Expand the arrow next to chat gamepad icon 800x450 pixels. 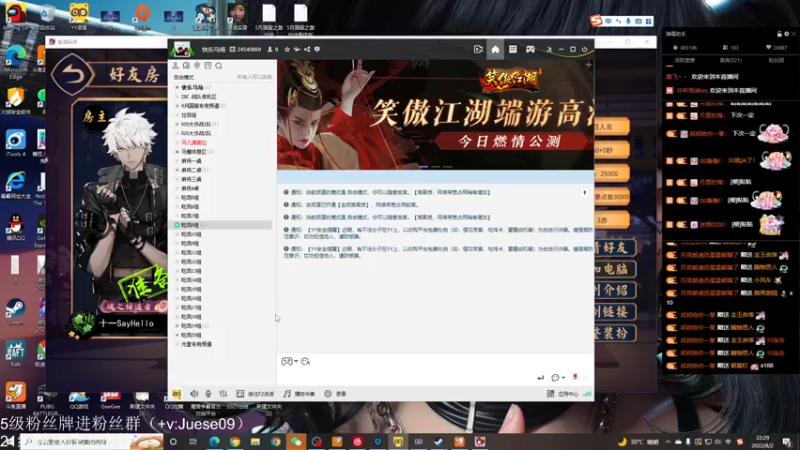[x=296, y=361]
